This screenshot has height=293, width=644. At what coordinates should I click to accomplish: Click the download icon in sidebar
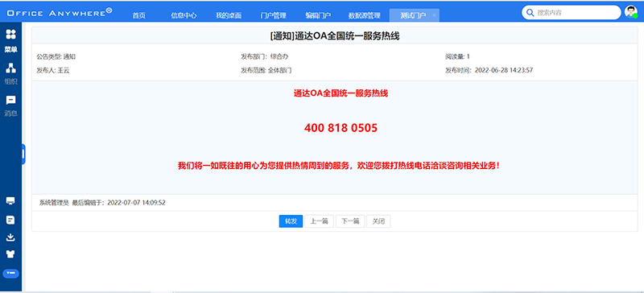pos(10,237)
